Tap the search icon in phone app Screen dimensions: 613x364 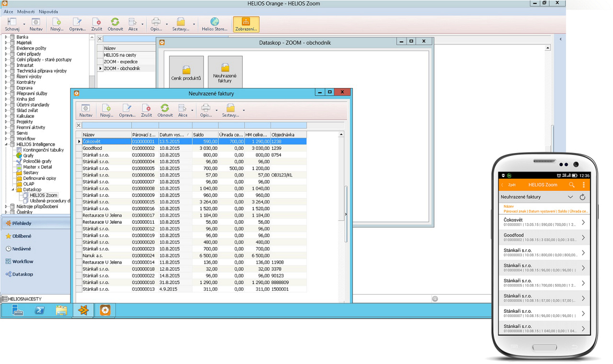(x=571, y=185)
